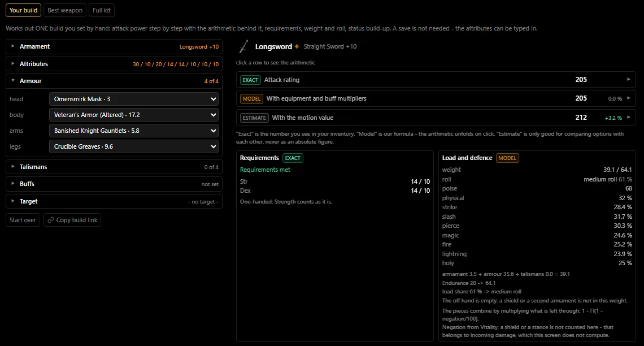The height and width of the screenshot is (346, 644).
Task: Click the 0.0 % difference value
Action: (615, 98)
